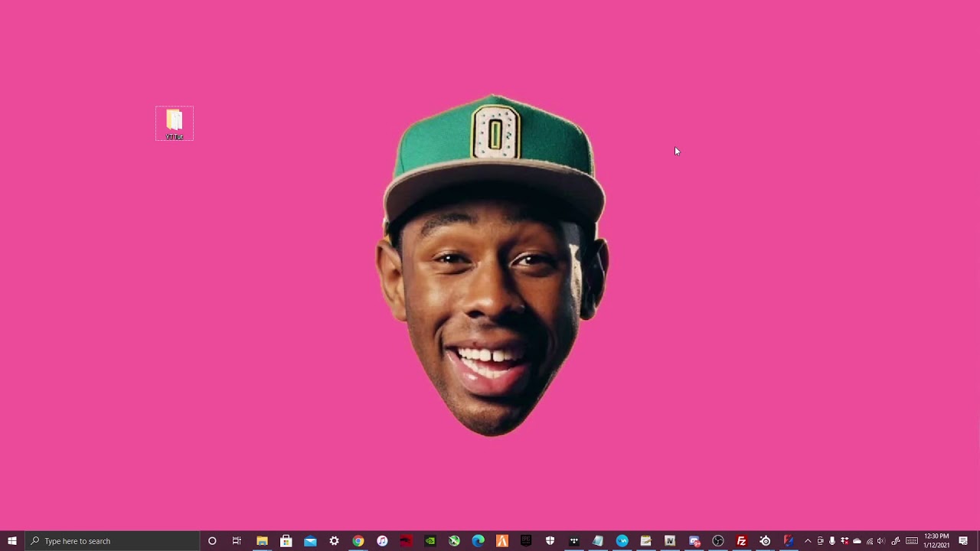The image size is (980, 551).
Task: Select the folder on the desktop
Action: click(x=175, y=122)
